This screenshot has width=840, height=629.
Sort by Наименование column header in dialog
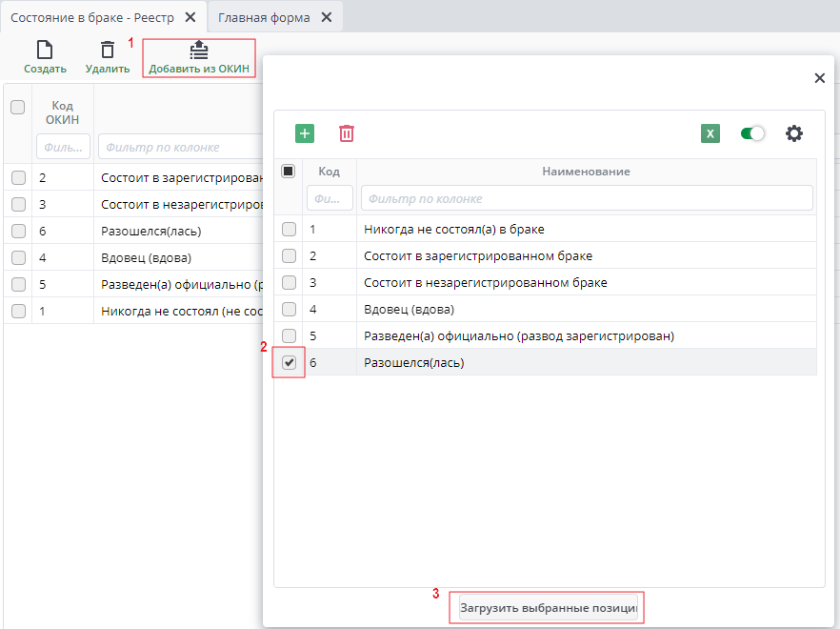tap(586, 172)
